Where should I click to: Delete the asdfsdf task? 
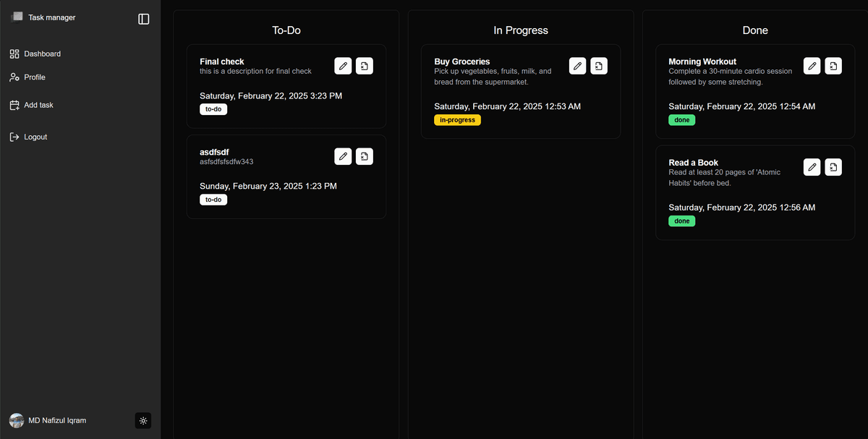pos(365,156)
